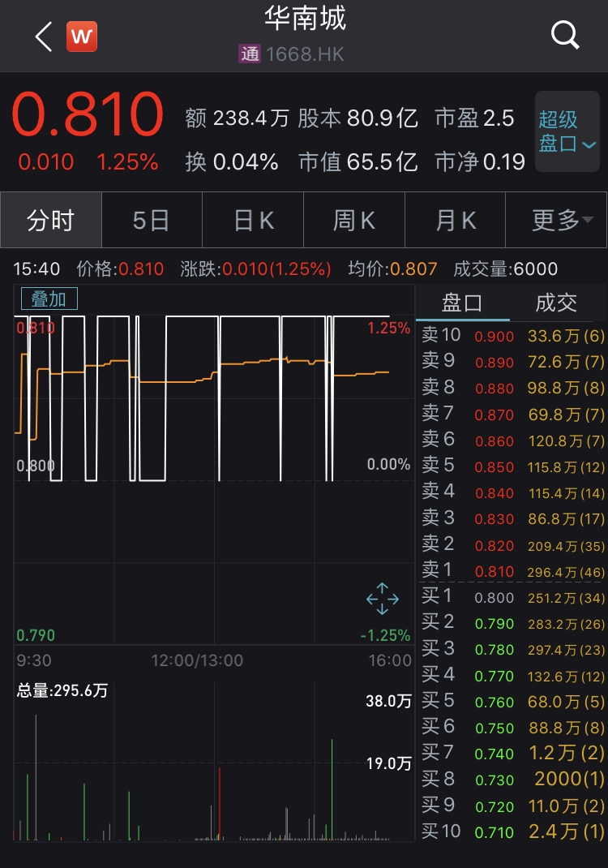Tap the 华南城 stock title
This screenshot has width=608, height=868.
305,18
